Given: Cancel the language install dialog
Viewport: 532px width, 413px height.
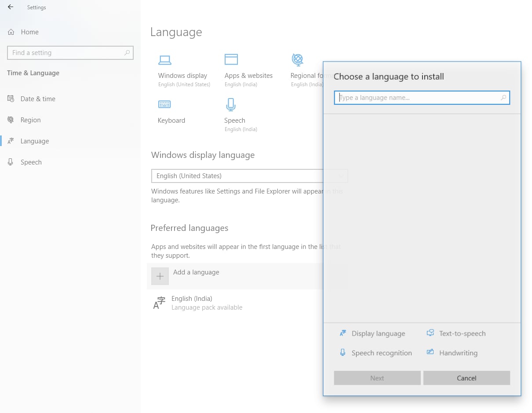Looking at the screenshot, I should (466, 378).
